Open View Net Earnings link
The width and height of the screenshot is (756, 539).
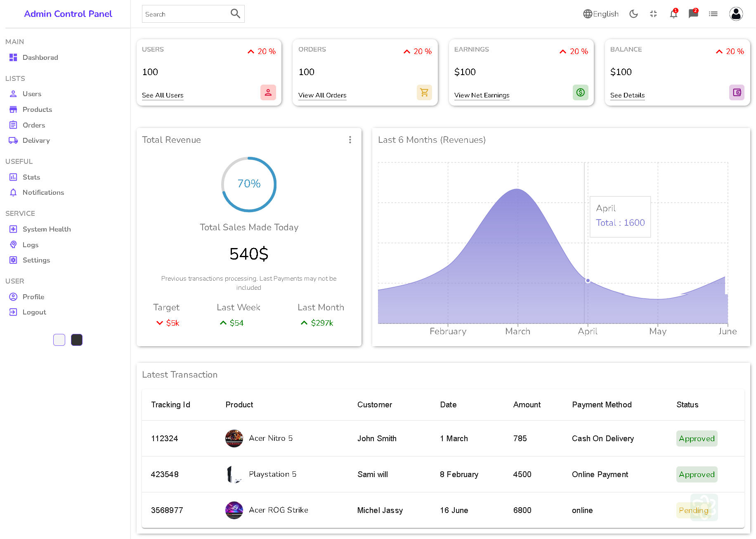[482, 95]
